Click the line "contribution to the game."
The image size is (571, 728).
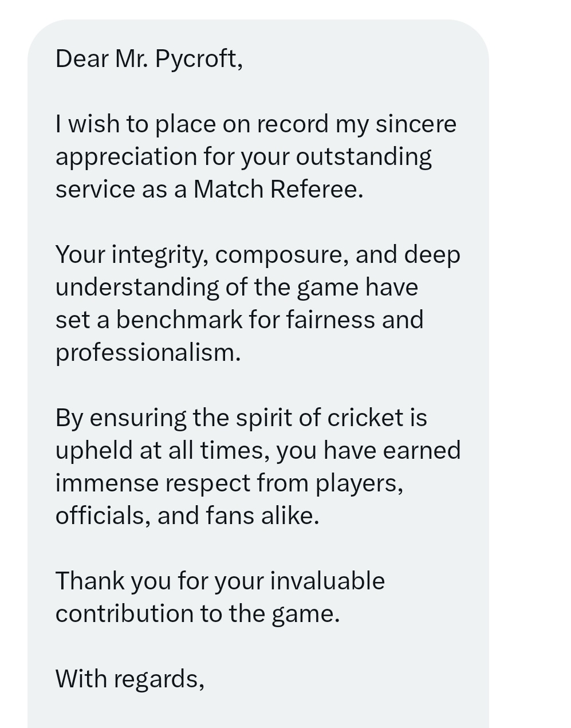click(x=198, y=614)
